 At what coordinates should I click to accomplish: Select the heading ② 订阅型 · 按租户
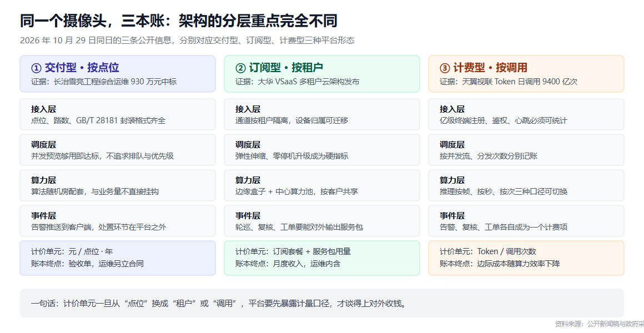(x=279, y=68)
